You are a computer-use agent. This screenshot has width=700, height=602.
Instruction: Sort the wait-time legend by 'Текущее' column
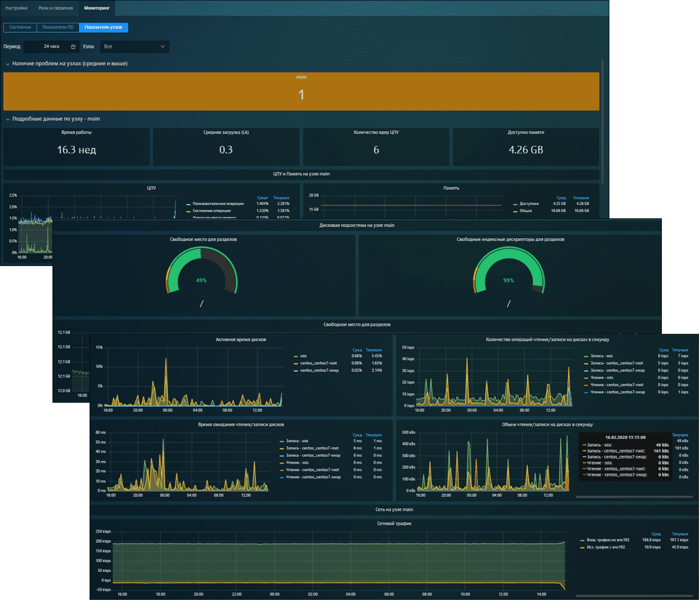(374, 435)
